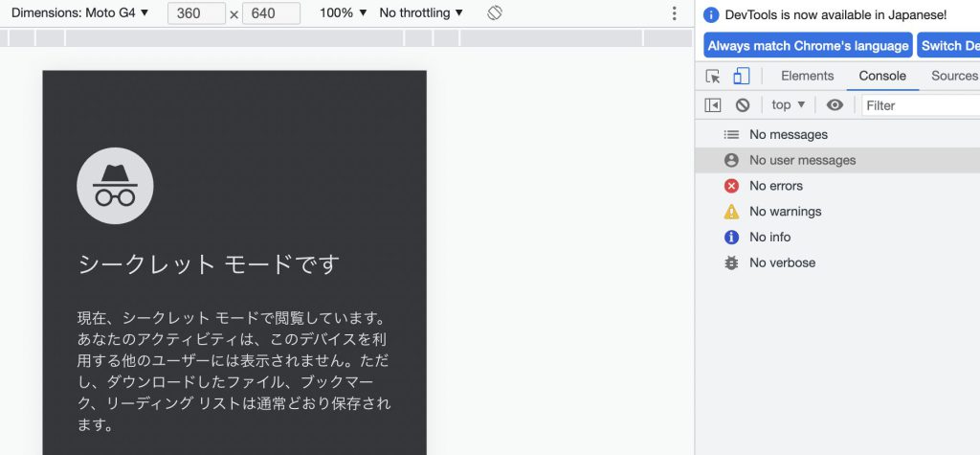Screen dimensions: 980x455
Task: Switch to the Sources tab
Action: click(x=954, y=76)
